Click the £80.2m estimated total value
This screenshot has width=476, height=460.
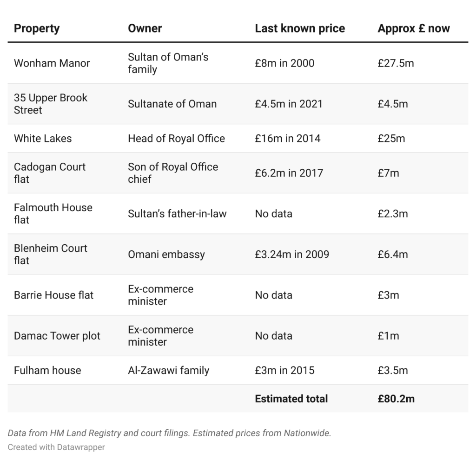click(x=396, y=399)
